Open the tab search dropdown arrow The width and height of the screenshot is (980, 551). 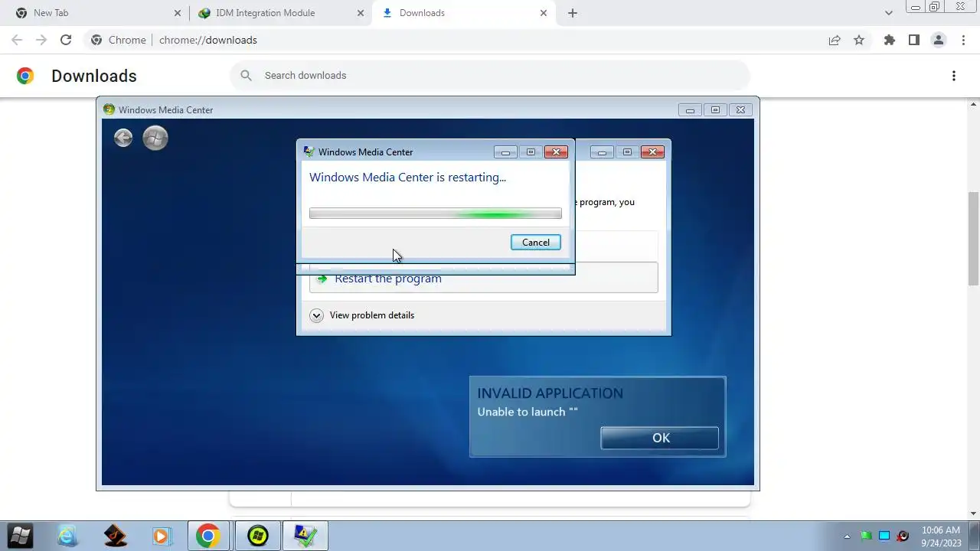[x=889, y=13]
